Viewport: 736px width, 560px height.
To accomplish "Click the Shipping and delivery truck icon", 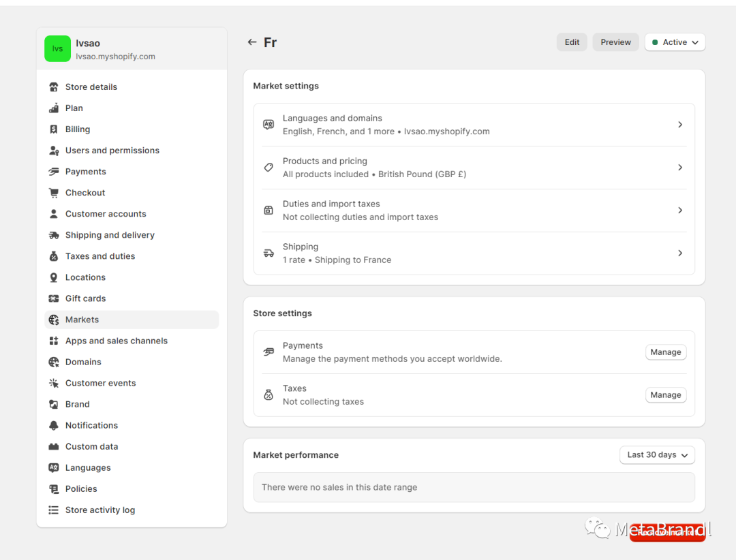I will coord(54,235).
